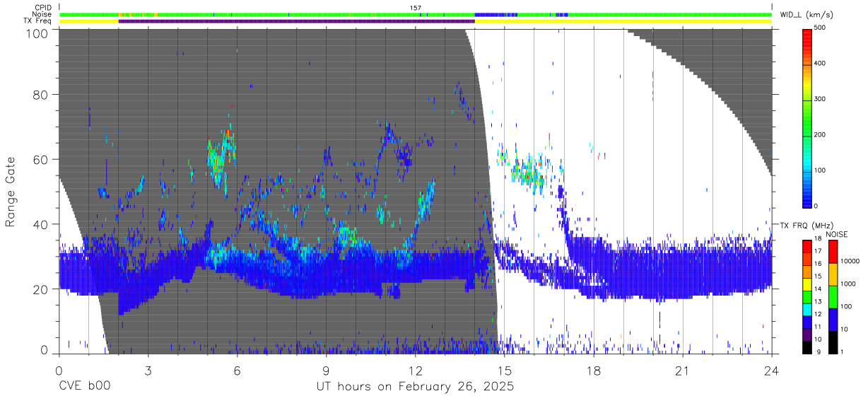Click the blue section of the Noise strip
The width and height of the screenshot is (868, 401).
click(495, 14)
